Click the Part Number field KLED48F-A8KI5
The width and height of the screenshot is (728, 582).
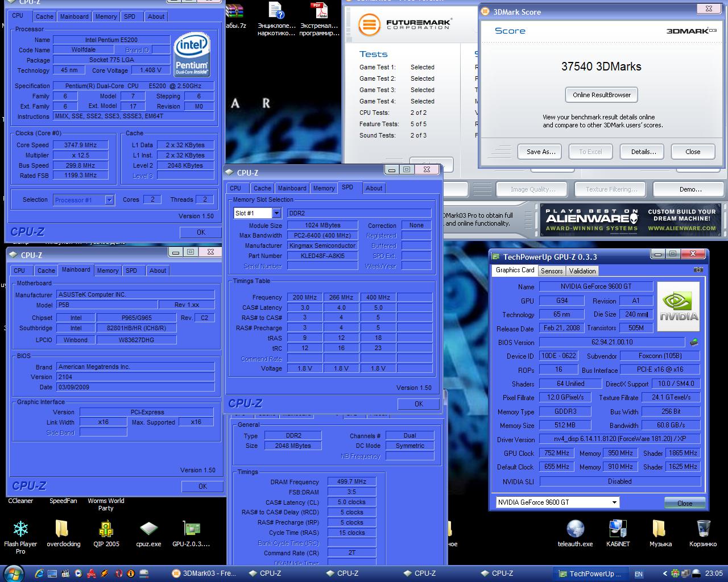click(x=322, y=256)
